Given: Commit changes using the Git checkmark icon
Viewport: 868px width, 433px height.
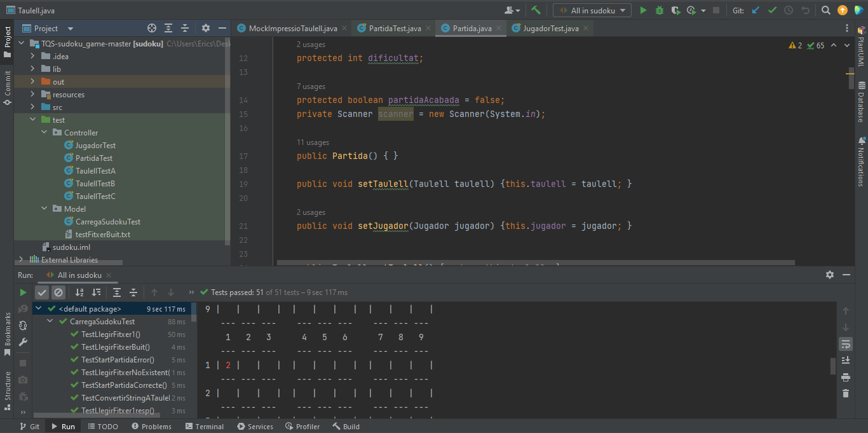Looking at the screenshot, I should click(772, 10).
